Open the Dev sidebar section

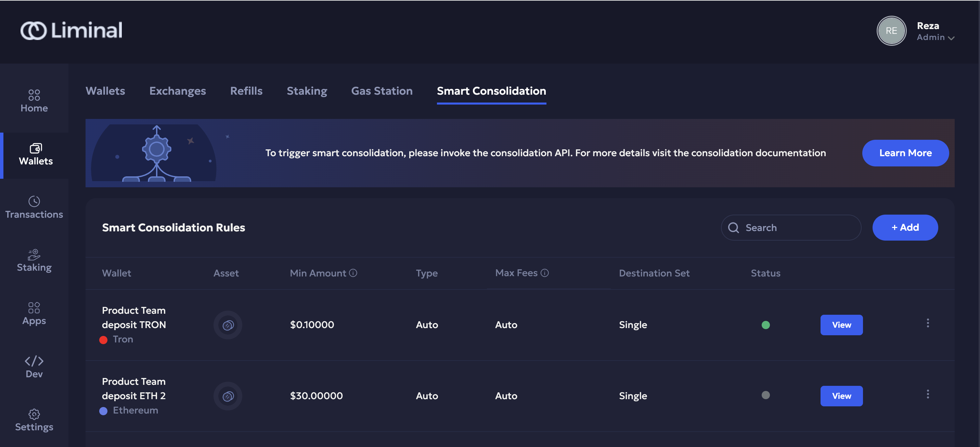tap(34, 367)
